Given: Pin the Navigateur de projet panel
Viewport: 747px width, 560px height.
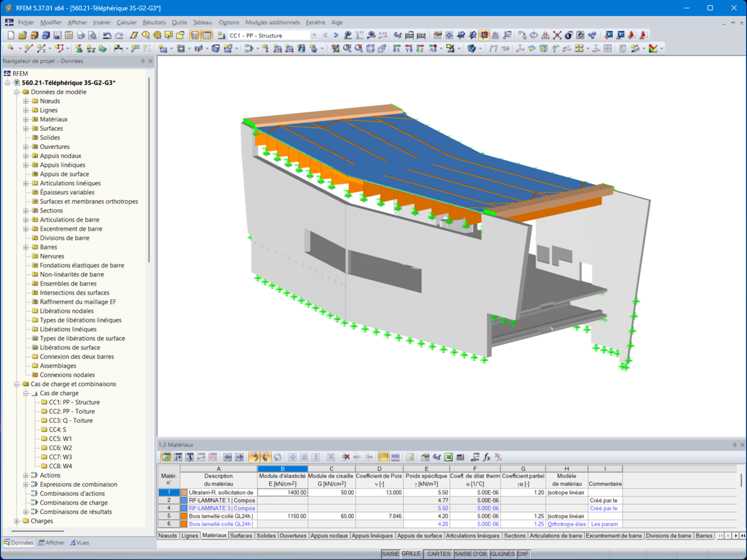Looking at the screenshot, I should [x=143, y=61].
